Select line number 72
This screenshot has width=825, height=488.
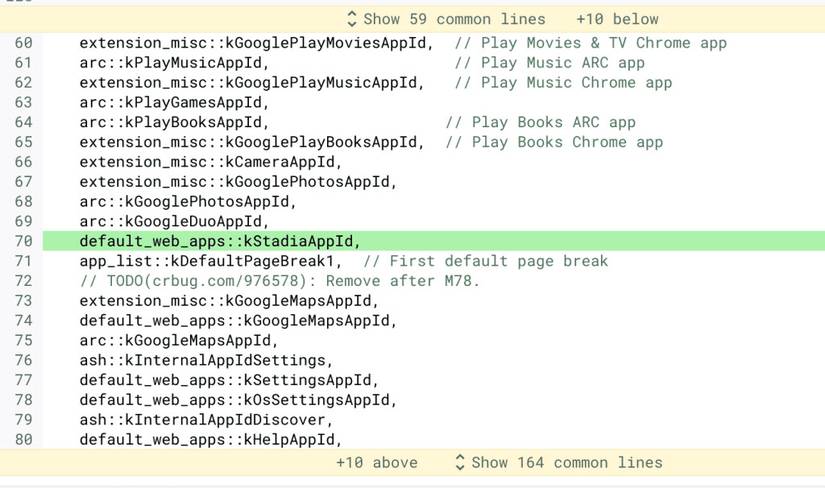23,281
